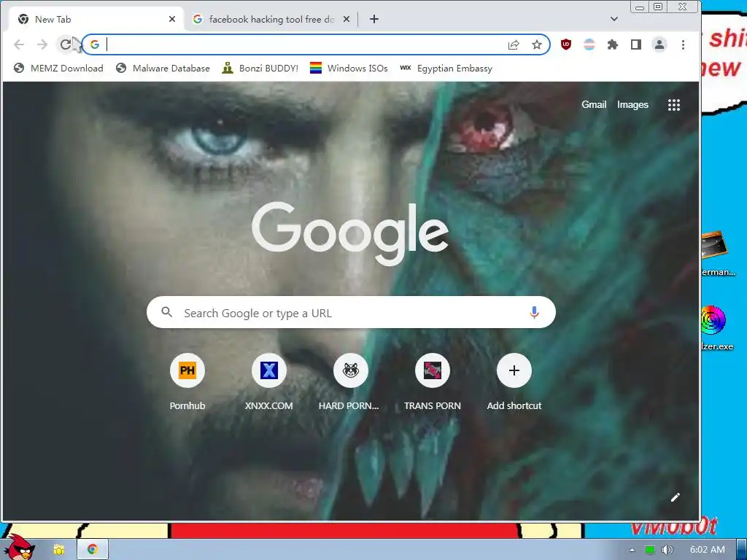Open the profile avatar button

(x=659, y=44)
